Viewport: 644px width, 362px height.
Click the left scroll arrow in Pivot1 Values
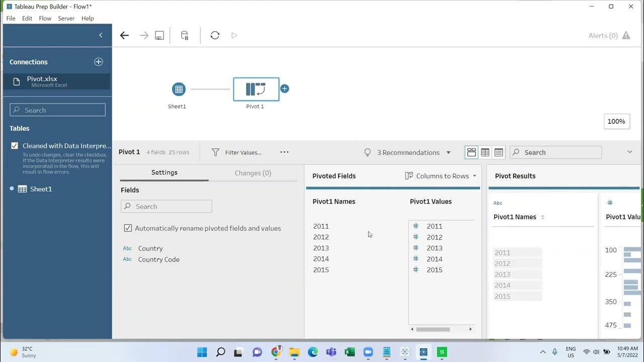[x=413, y=329]
